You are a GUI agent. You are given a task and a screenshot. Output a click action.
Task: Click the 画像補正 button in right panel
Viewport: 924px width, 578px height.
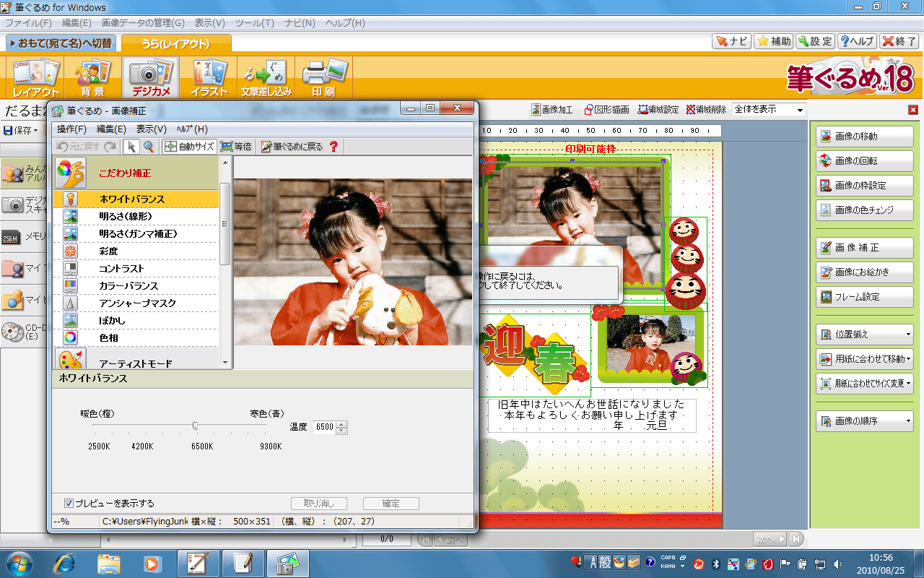click(x=865, y=248)
